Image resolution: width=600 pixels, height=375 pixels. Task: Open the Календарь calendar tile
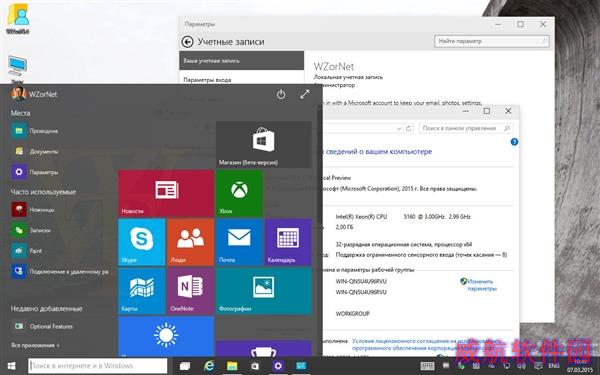[x=288, y=242]
